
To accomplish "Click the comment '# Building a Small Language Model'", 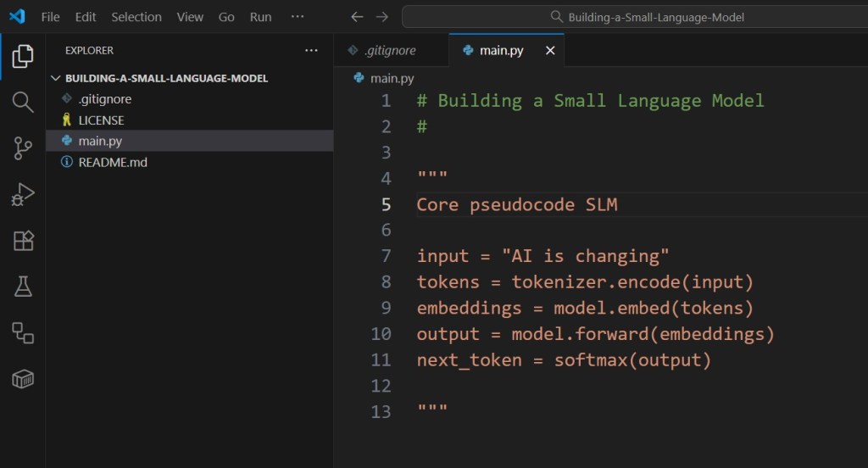I will (590, 101).
